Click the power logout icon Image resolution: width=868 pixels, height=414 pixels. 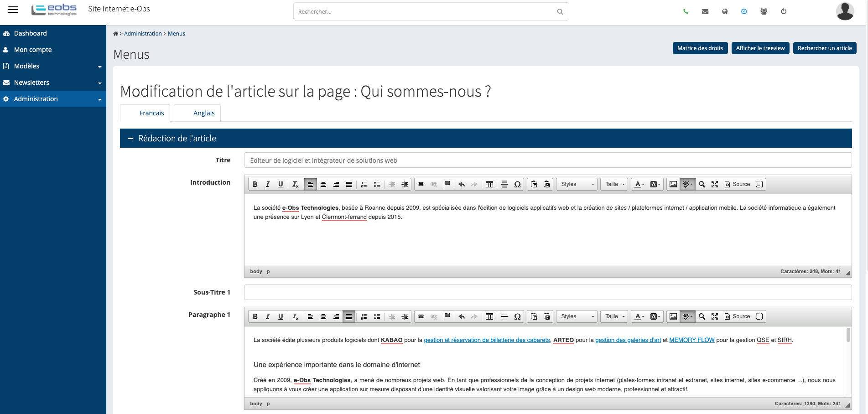(784, 11)
